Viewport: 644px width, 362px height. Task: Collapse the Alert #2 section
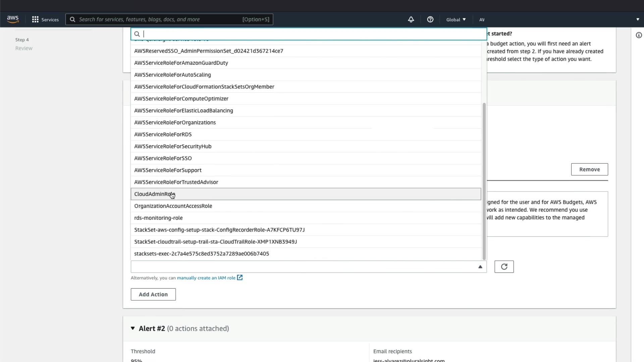[133, 328]
